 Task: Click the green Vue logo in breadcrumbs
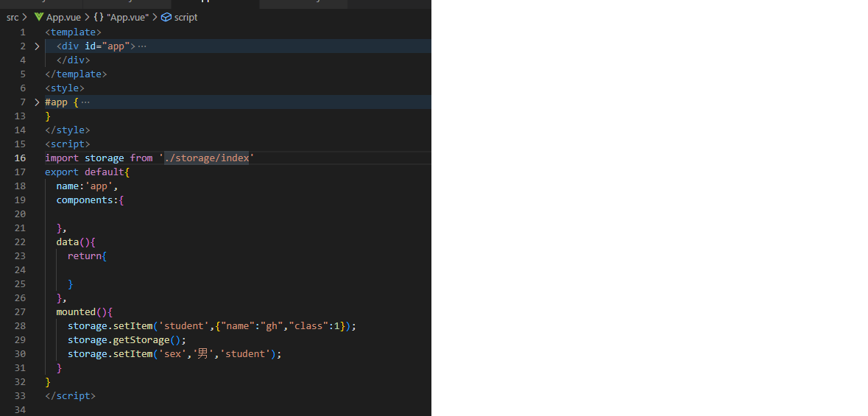pyautogui.click(x=39, y=17)
